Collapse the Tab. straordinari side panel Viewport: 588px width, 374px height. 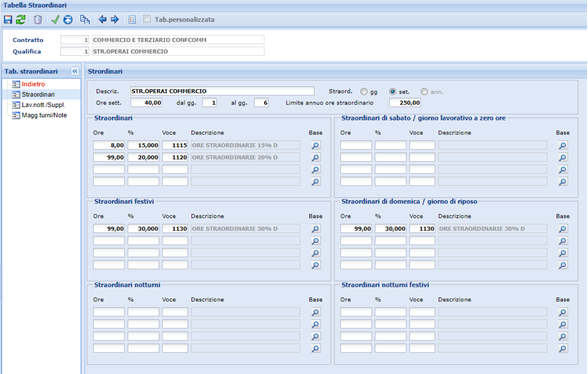tap(75, 71)
